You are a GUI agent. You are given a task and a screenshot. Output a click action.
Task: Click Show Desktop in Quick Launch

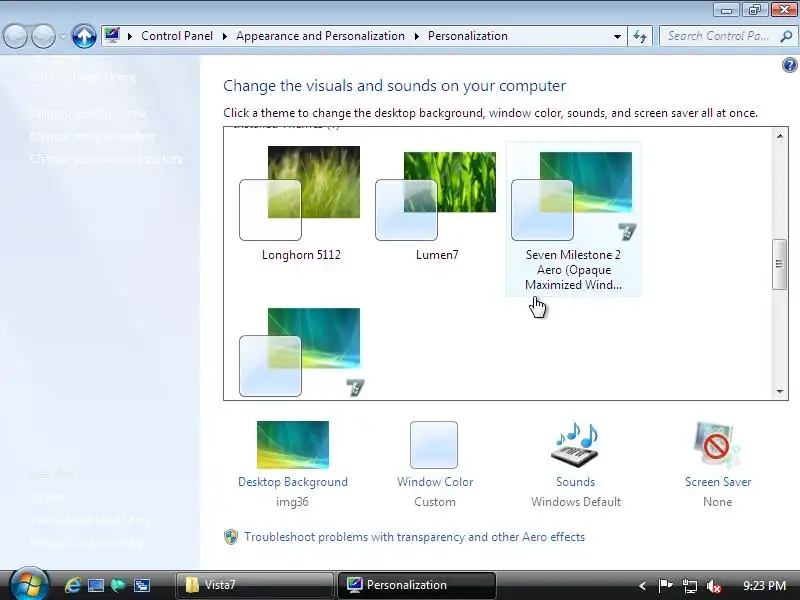(x=96, y=585)
